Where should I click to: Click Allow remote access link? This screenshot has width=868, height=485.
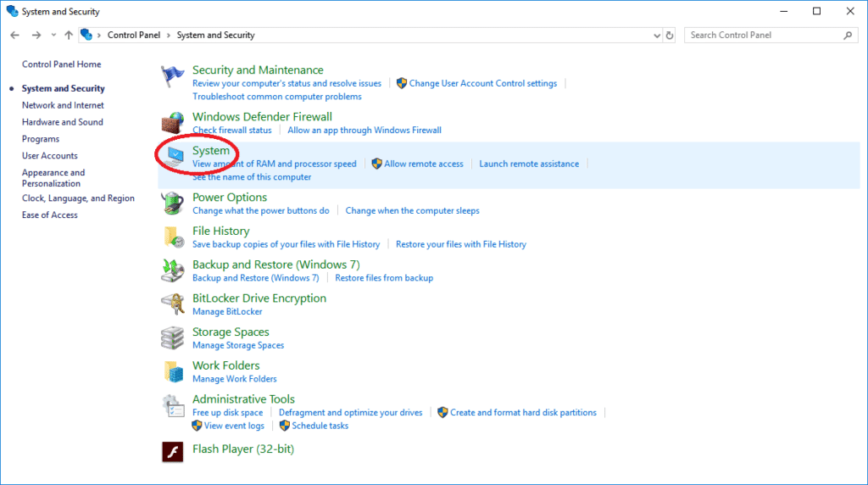(423, 164)
